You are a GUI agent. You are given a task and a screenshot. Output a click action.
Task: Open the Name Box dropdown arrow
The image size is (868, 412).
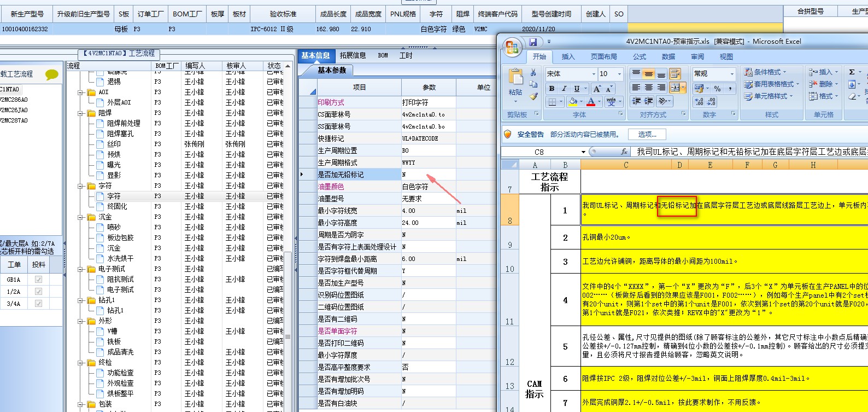[583, 152]
